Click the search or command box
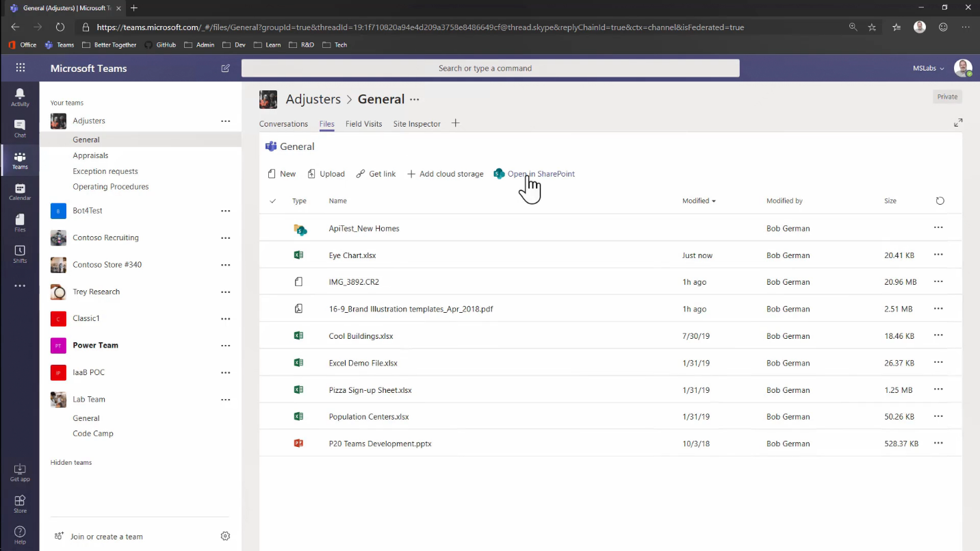Screen dimensions: 980x551 [490, 68]
